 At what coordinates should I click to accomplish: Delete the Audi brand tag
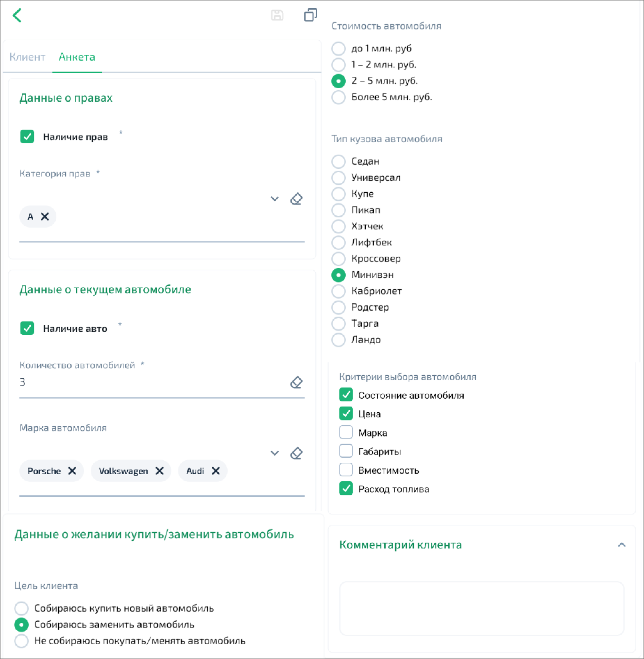216,471
